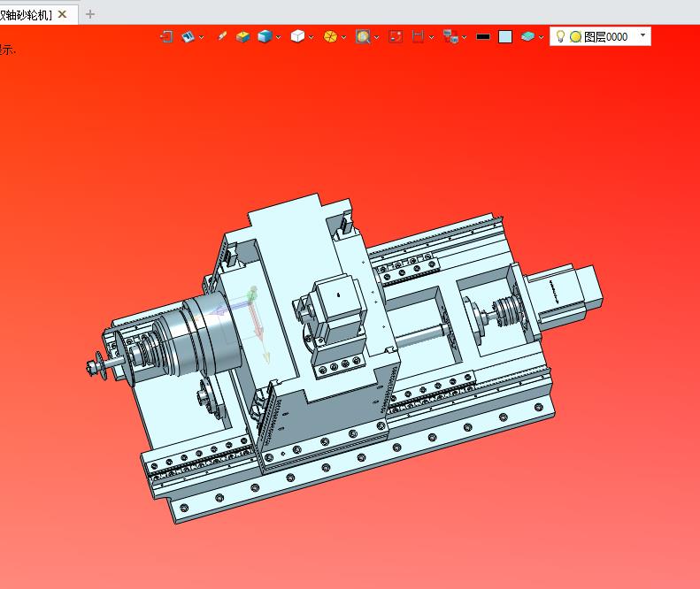700x589 pixels.
Task: Click the magnifier zoom icon
Action: coord(363,36)
